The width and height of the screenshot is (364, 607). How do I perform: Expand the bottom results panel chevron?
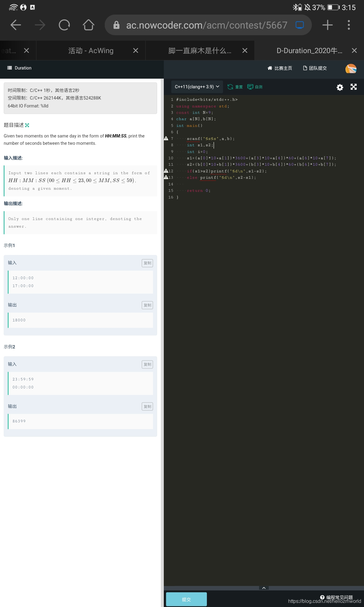point(264,588)
